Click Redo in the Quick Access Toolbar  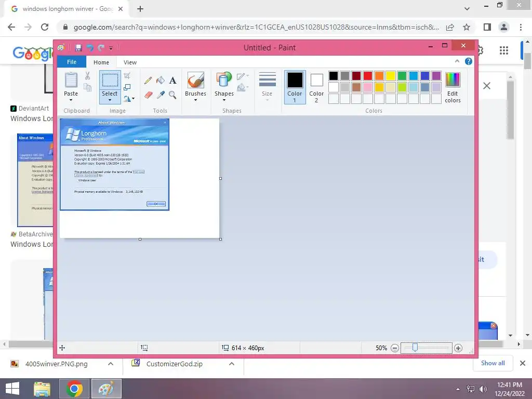(101, 48)
